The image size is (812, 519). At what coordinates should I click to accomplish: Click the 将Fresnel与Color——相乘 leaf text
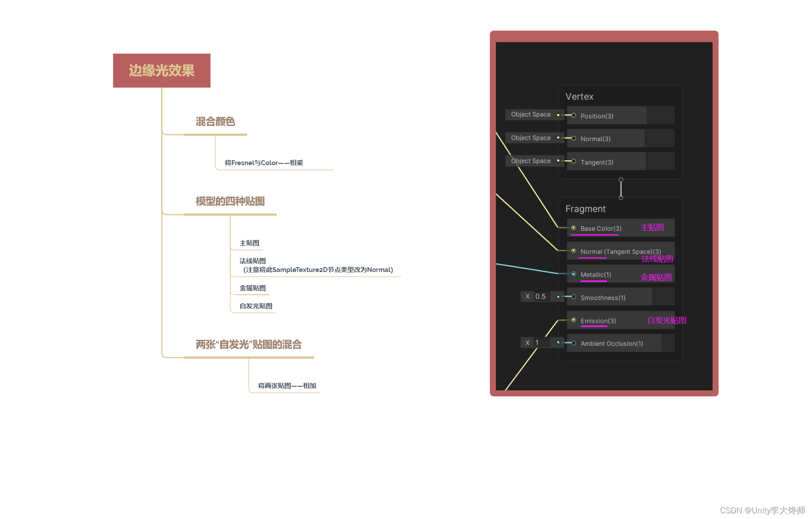(264, 163)
